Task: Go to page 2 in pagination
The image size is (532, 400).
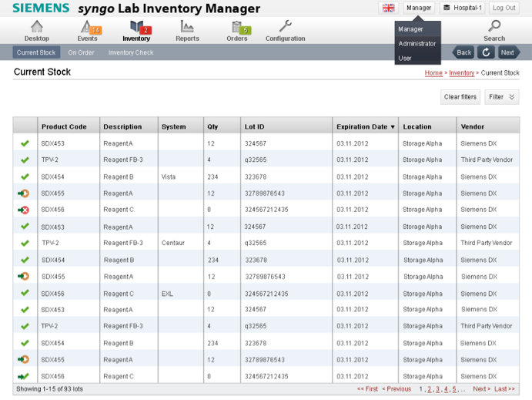Action: [429, 389]
